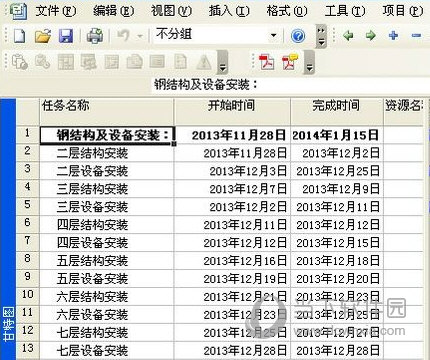430x360 pixels.
Task: Select task cell 七层设备安装
Action: pos(107,351)
